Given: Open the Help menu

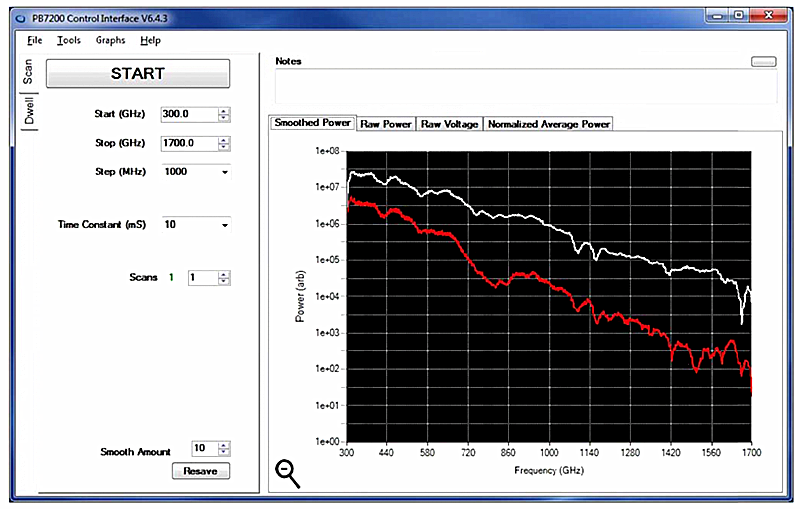Looking at the screenshot, I should point(150,40).
